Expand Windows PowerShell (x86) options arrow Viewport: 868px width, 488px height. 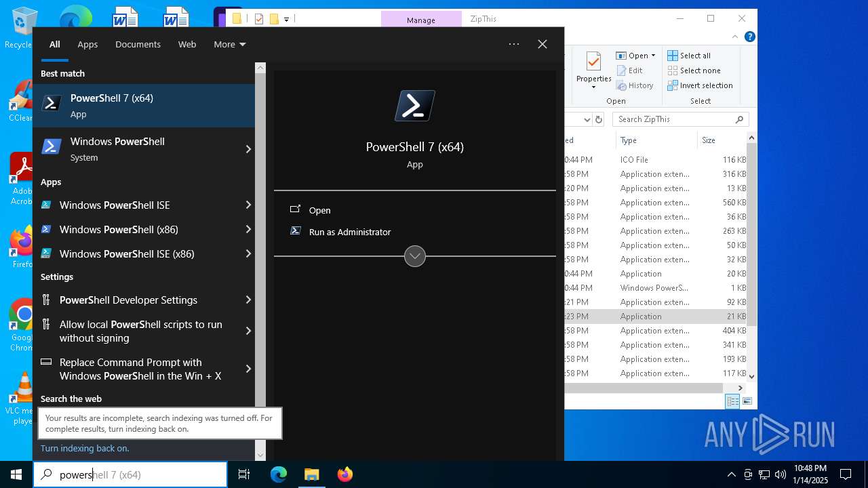click(248, 229)
